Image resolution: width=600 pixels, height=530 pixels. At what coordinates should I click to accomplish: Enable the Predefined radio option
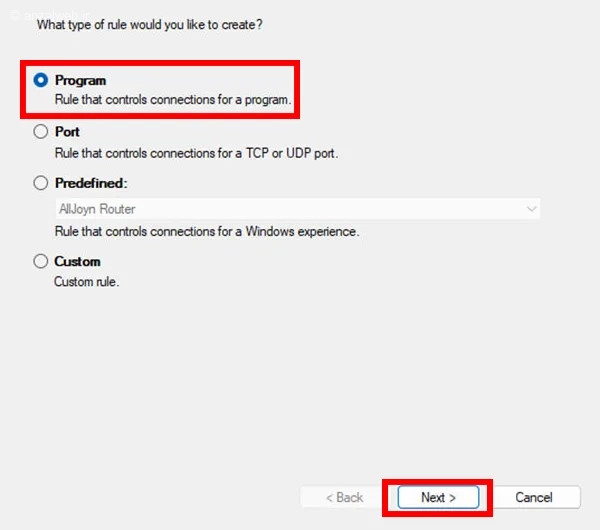coord(41,183)
